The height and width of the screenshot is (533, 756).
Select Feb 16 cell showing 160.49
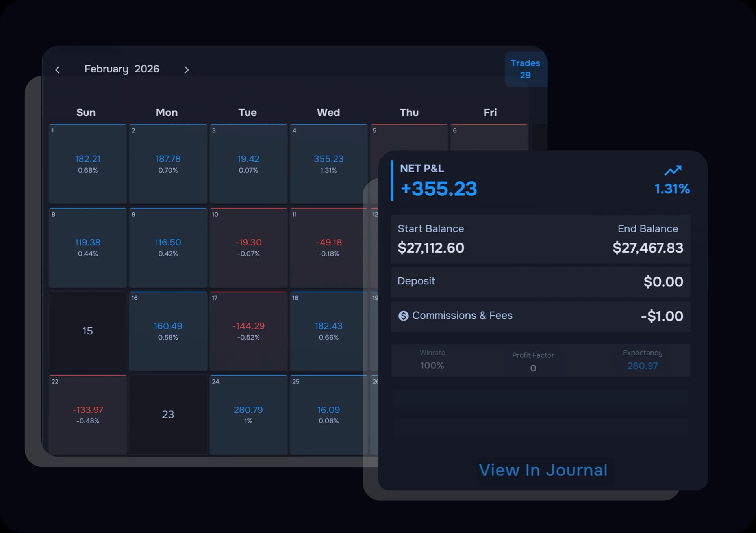coord(168,331)
